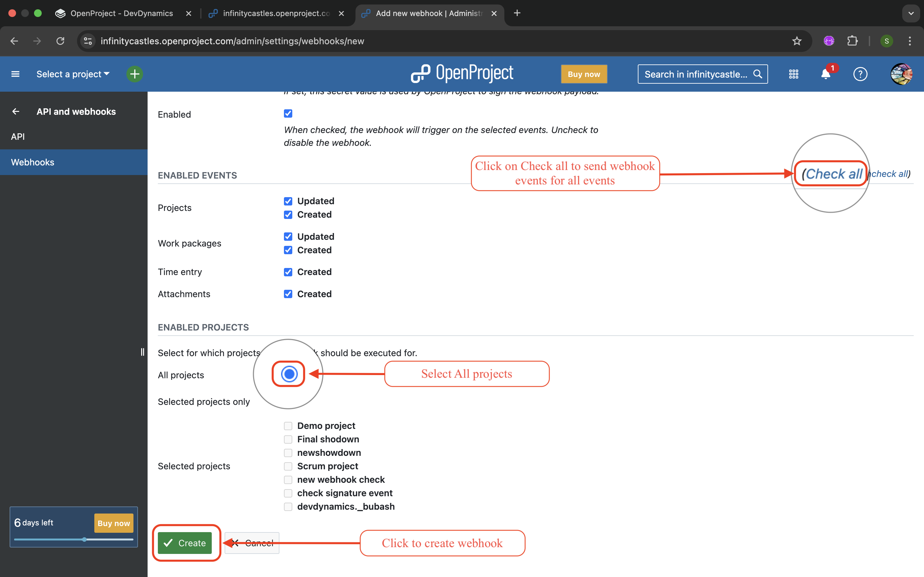Open the hamburger main menu icon

point(15,74)
